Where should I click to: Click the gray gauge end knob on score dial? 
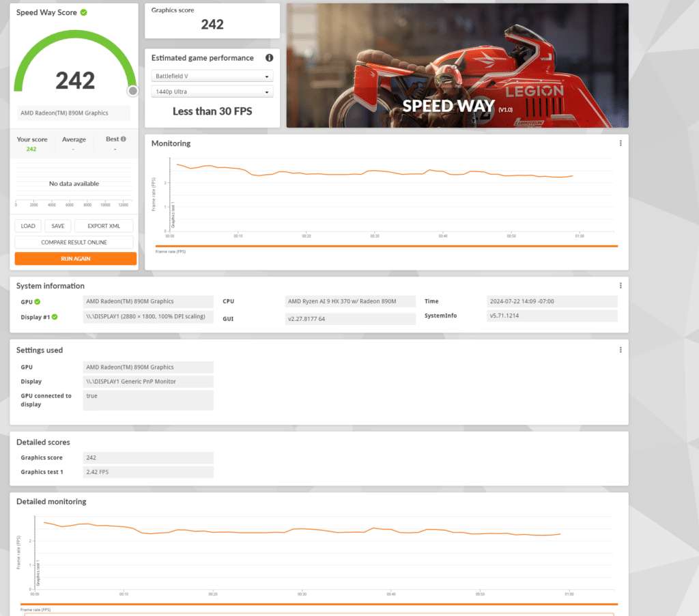click(x=132, y=91)
